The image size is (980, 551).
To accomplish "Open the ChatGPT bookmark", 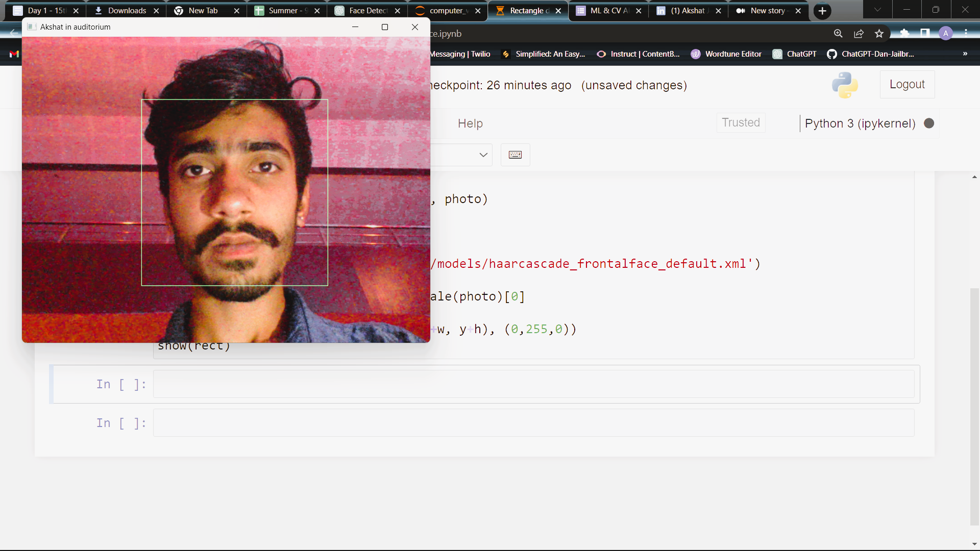I will tap(795, 54).
